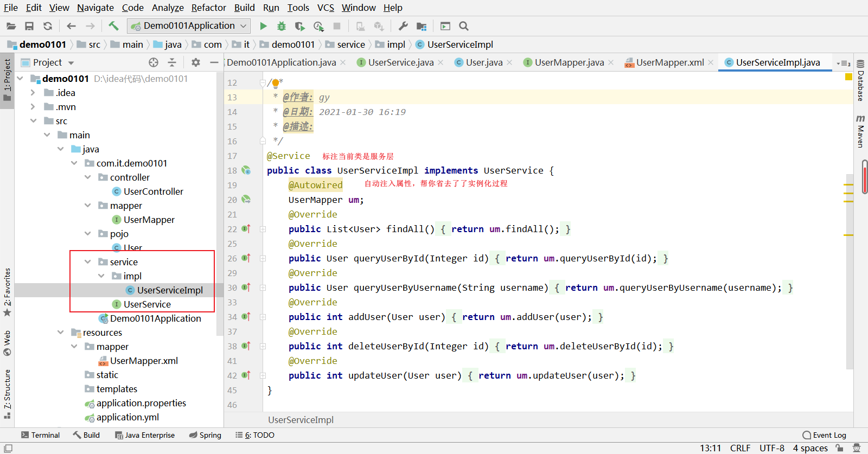This screenshot has width=868, height=454.
Task: Change UTF-8 file encoding in status bar
Action: tap(772, 448)
